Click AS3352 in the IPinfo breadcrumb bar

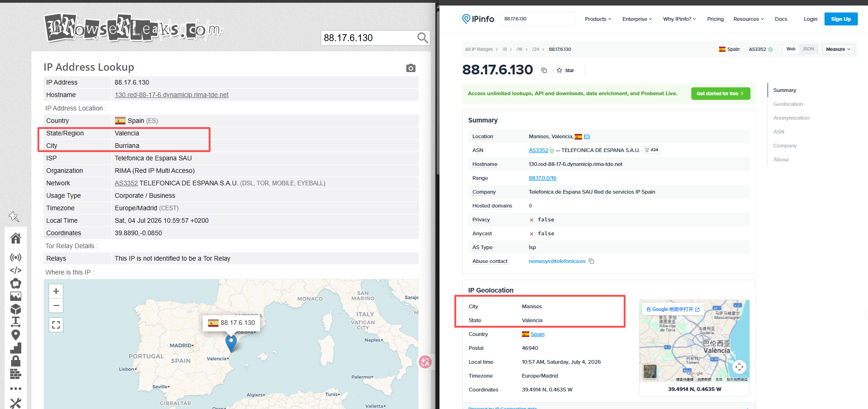757,49
